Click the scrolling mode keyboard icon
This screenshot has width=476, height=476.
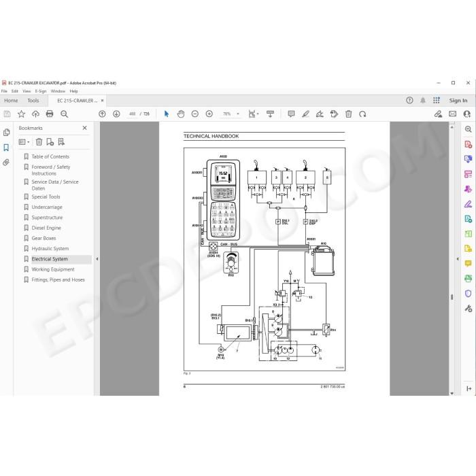click(x=270, y=114)
